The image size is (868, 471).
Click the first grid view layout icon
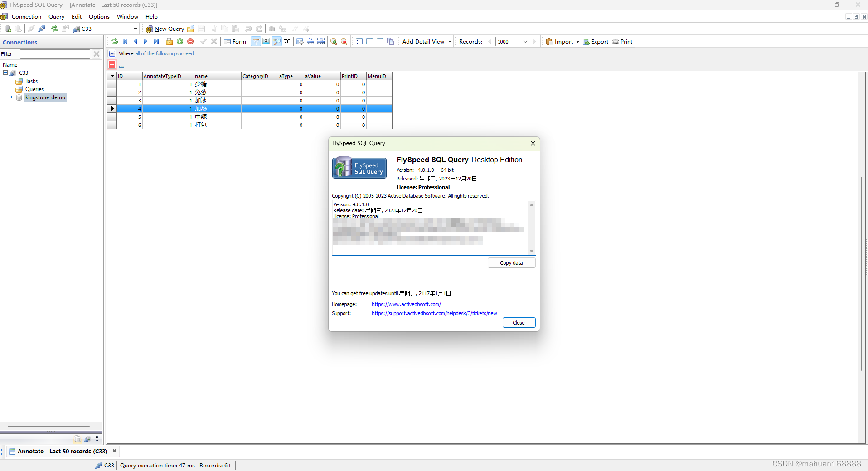[359, 42]
